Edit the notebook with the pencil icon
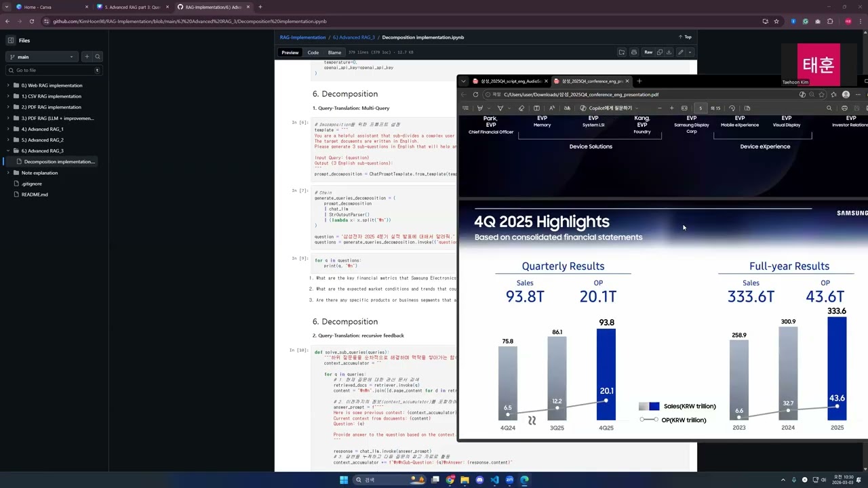The image size is (868, 488). click(x=681, y=52)
